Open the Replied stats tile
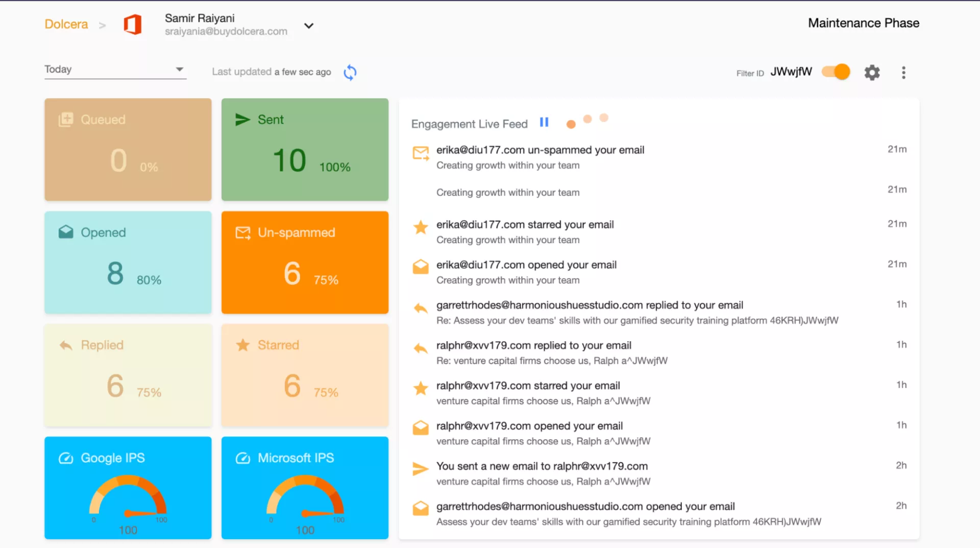The width and height of the screenshot is (980, 548). [x=128, y=375]
